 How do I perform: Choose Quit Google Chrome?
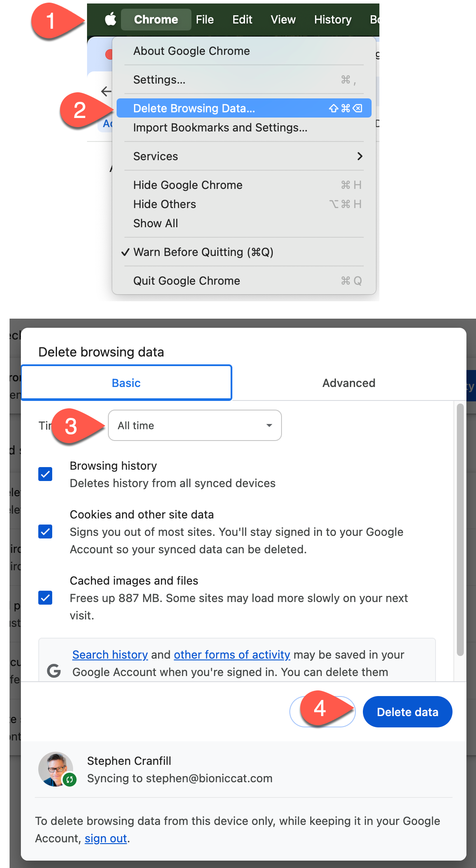(244, 281)
